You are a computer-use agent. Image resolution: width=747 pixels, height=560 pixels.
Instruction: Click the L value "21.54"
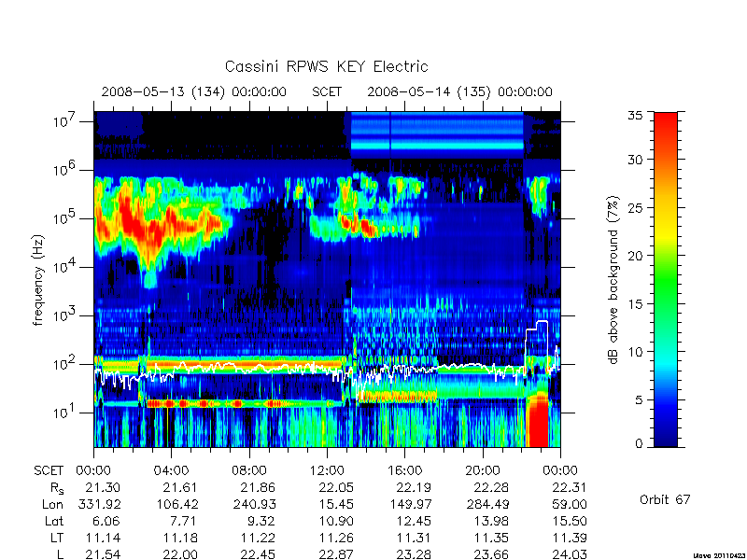(x=103, y=554)
